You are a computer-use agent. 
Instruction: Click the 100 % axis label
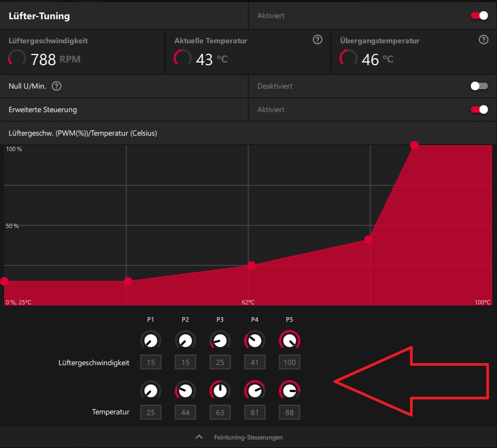[14, 149]
